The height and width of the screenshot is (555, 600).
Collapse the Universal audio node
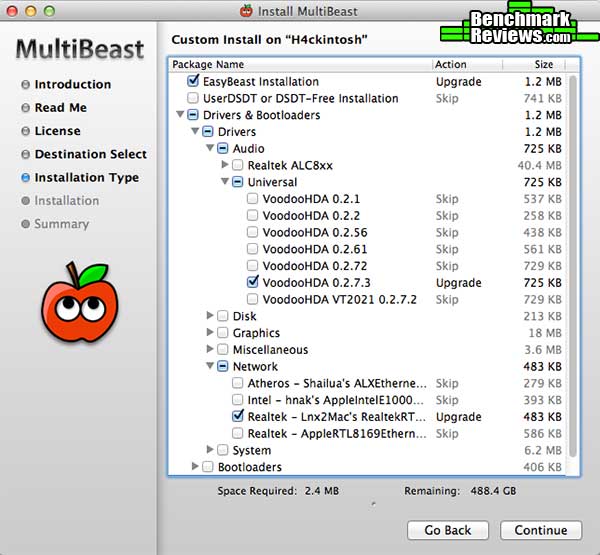[x=225, y=181]
